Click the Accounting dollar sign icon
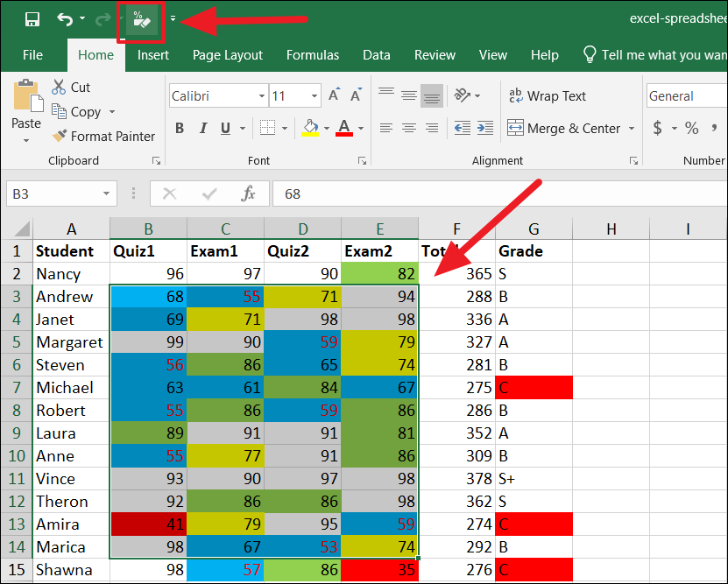728x584 pixels. pyautogui.click(x=660, y=127)
